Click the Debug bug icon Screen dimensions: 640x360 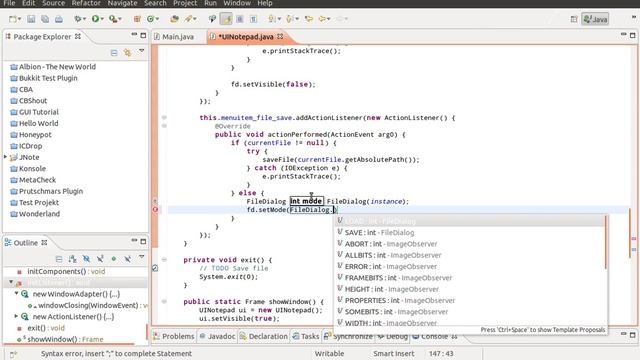coord(77,19)
